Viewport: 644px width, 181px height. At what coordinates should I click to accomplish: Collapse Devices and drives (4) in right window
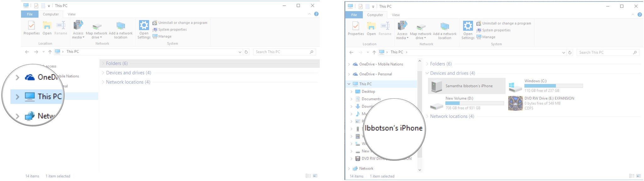click(x=427, y=73)
